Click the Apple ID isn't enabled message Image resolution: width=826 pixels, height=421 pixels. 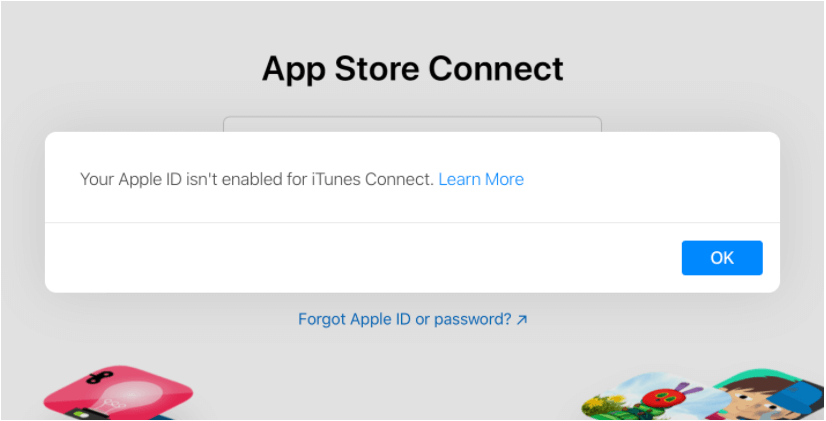[257, 179]
